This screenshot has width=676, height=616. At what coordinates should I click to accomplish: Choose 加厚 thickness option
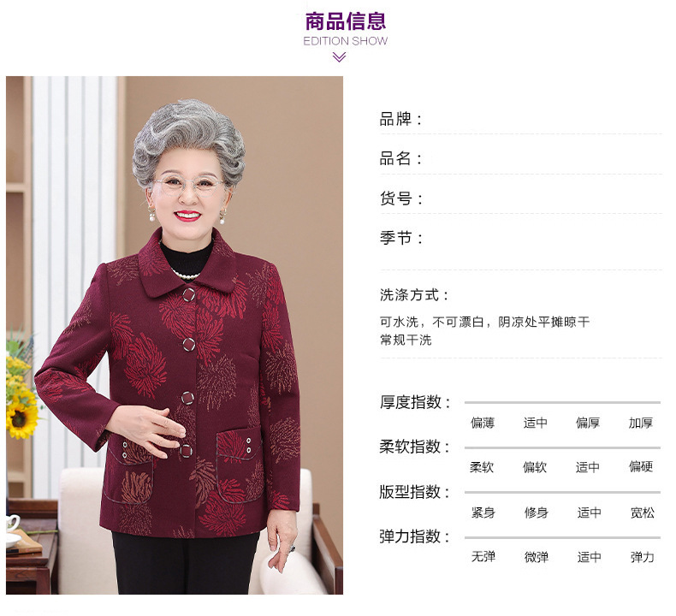click(x=641, y=423)
